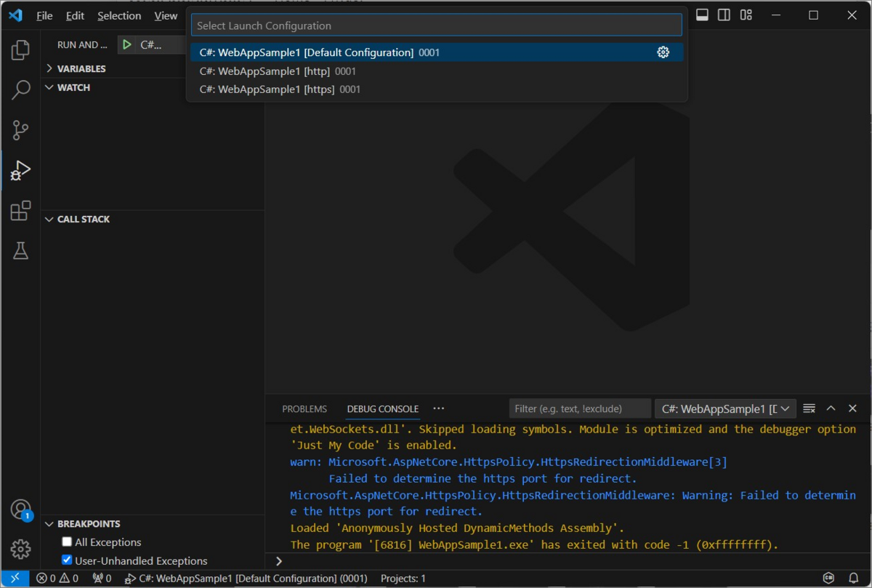
Task: Open the Source Control view
Action: point(20,130)
